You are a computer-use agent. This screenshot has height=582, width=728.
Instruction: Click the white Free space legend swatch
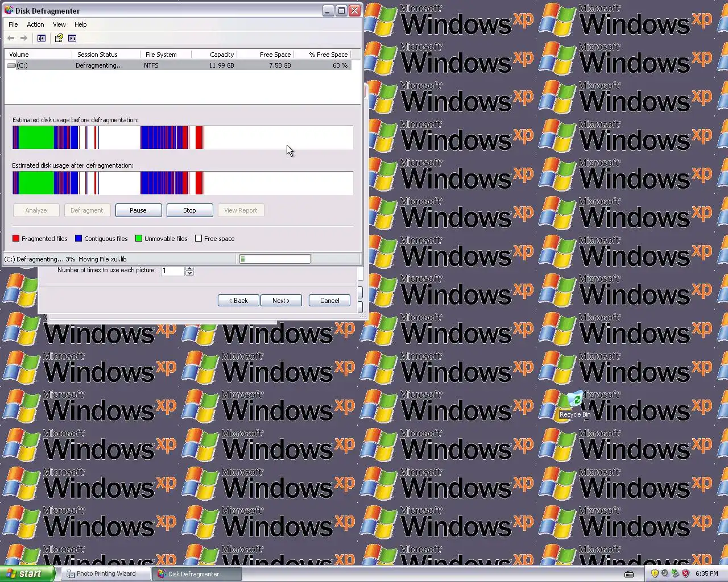point(198,239)
